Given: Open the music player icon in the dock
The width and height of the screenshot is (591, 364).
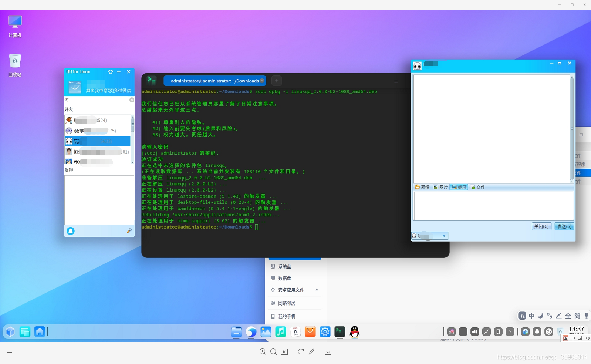Looking at the screenshot, I should tap(281, 332).
